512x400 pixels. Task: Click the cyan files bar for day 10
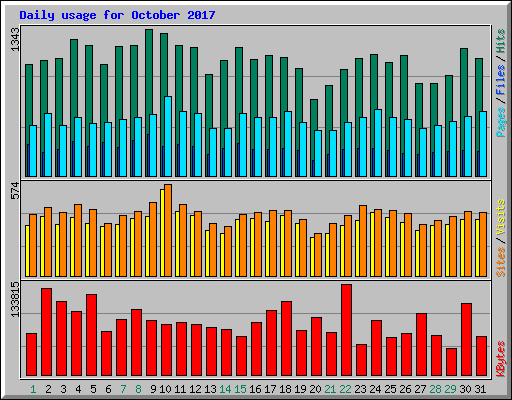click(x=168, y=136)
